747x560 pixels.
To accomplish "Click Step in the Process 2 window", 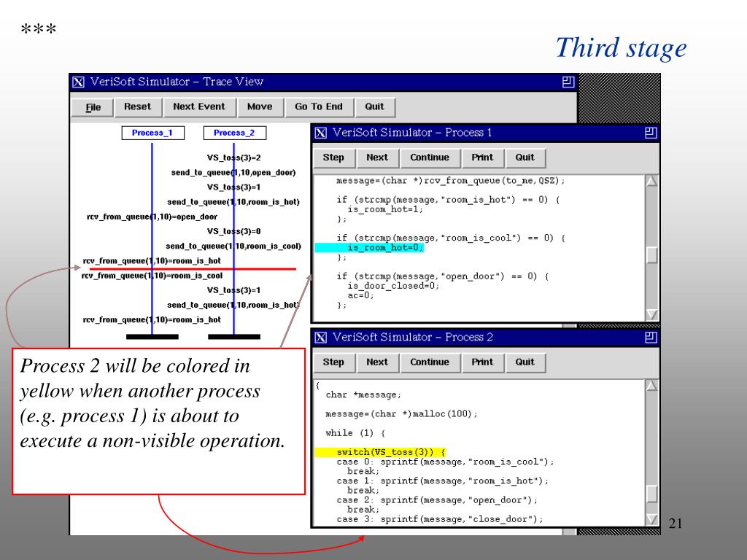I will coord(333,362).
